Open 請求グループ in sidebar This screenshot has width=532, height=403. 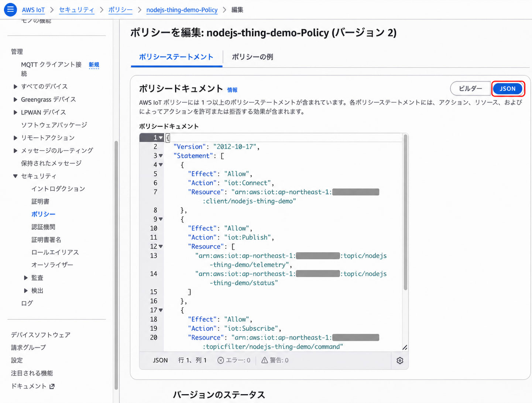coord(28,348)
